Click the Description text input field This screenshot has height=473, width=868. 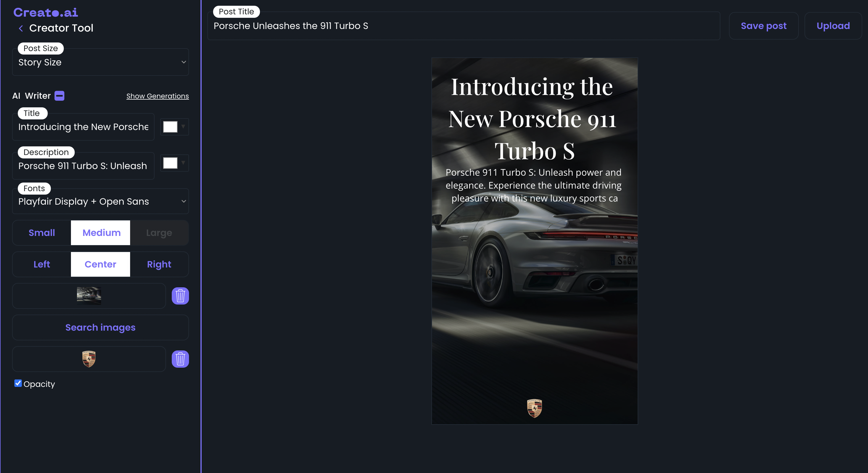[83, 166]
